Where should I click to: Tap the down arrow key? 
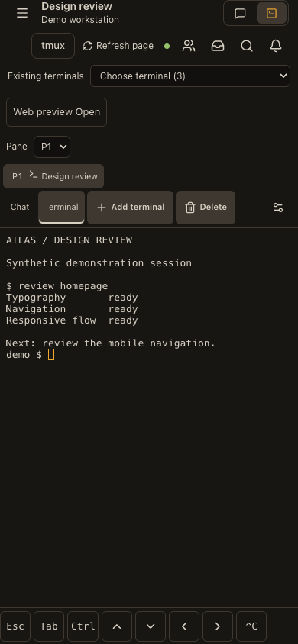[x=151, y=626]
